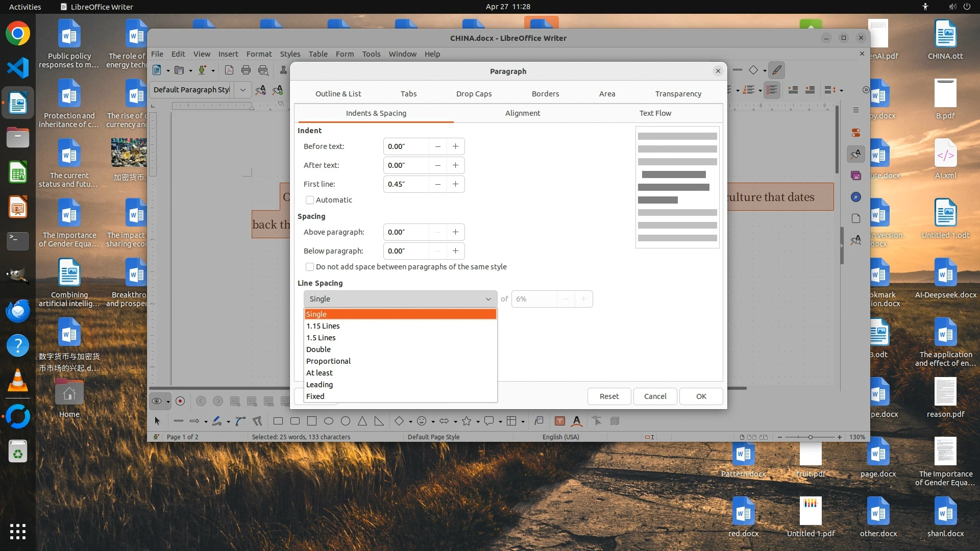The image size is (980, 551).
Task: Enable the Automatic first line indent checkbox
Action: pyautogui.click(x=310, y=200)
